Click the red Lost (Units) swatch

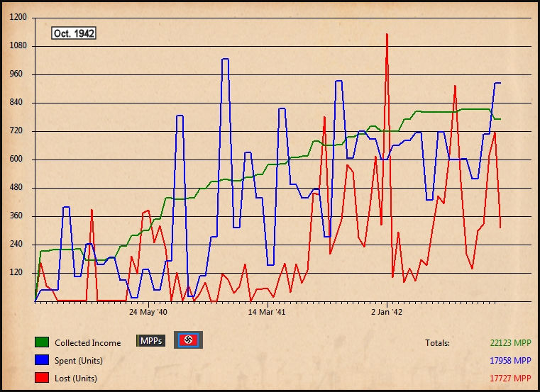click(41, 379)
